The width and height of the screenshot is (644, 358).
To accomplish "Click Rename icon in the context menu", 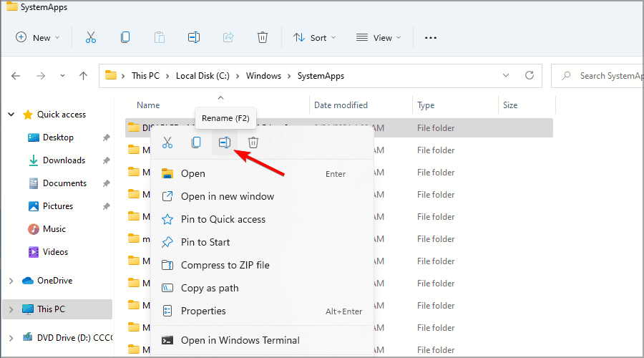I will pos(225,142).
